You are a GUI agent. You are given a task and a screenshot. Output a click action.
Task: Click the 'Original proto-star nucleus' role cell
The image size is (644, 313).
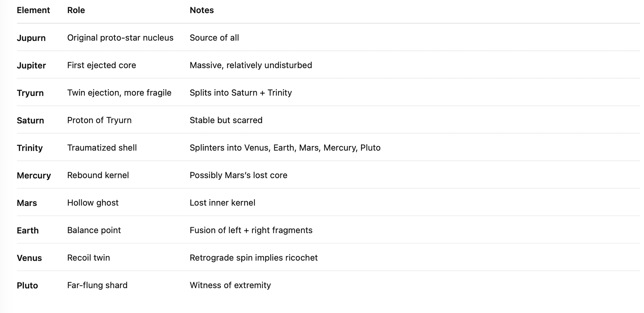120,38
